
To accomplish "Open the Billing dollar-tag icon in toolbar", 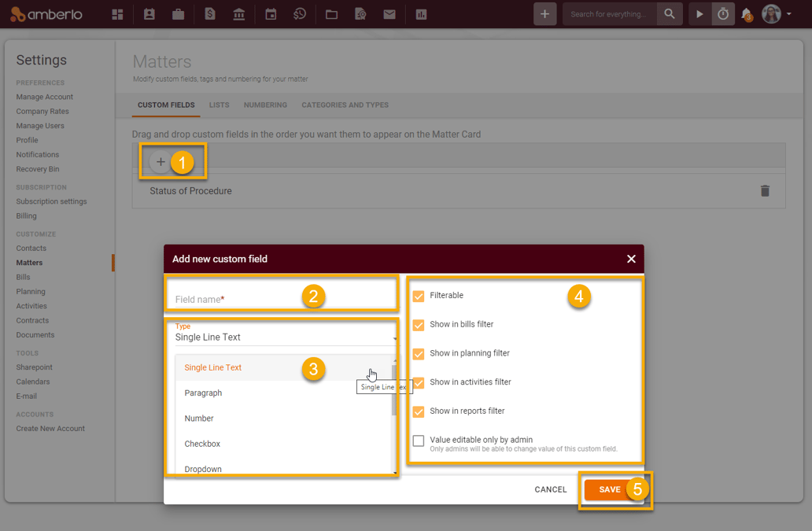I will pyautogui.click(x=209, y=13).
